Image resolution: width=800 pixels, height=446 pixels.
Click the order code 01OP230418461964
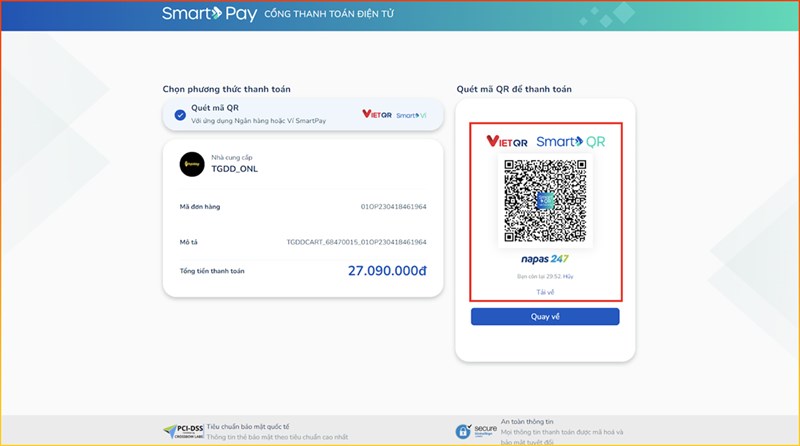(x=393, y=207)
